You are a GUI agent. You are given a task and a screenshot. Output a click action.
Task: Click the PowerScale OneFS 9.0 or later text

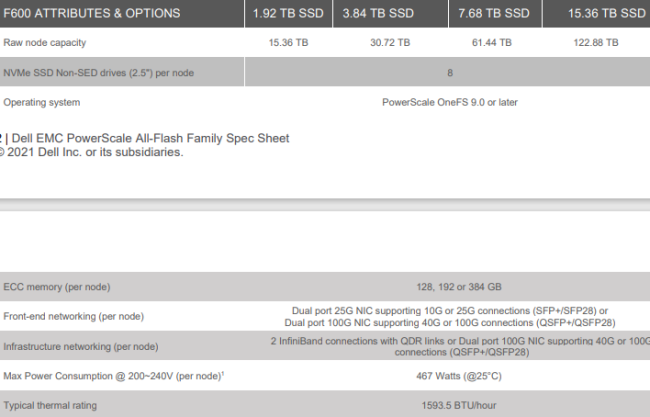coord(450,102)
